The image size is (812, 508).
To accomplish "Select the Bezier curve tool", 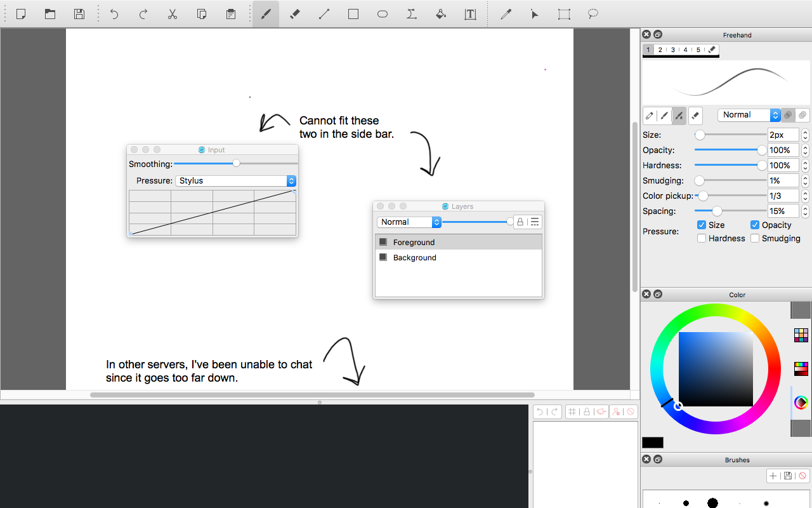I will point(412,14).
